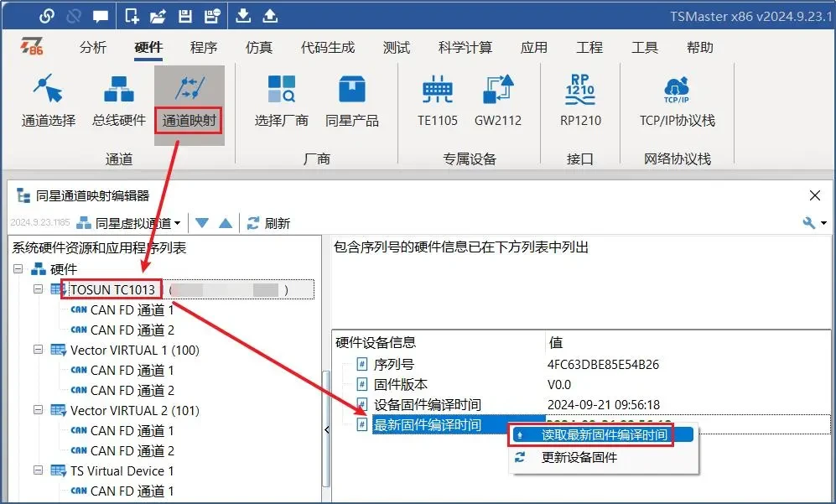The image size is (836, 504).
Task: Switch to the 仿真 ribbon tab
Action: point(259,48)
